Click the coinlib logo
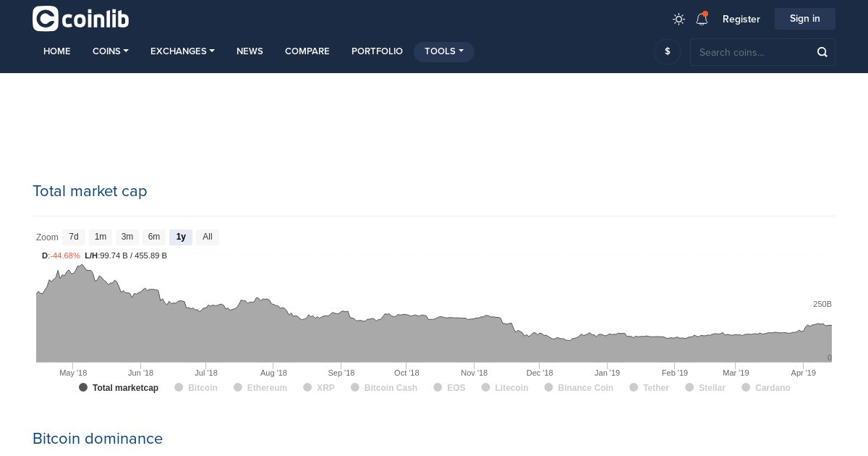The height and width of the screenshot is (456, 868). pos(80,19)
